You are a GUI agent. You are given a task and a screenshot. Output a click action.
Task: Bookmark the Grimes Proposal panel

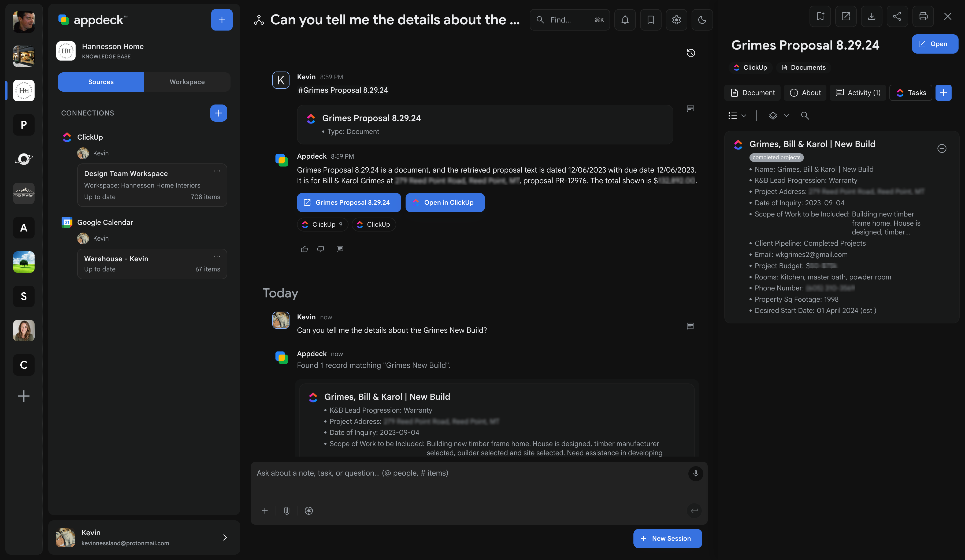point(820,16)
